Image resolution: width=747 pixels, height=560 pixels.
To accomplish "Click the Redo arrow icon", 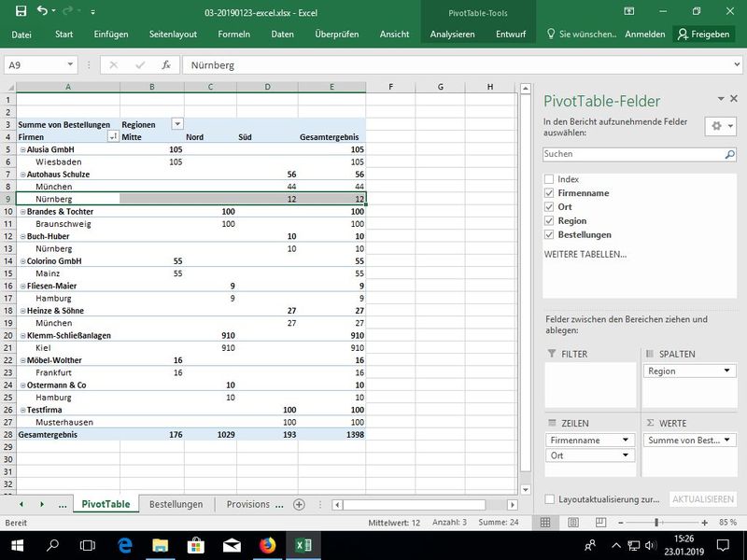I will pyautogui.click(x=68, y=11).
